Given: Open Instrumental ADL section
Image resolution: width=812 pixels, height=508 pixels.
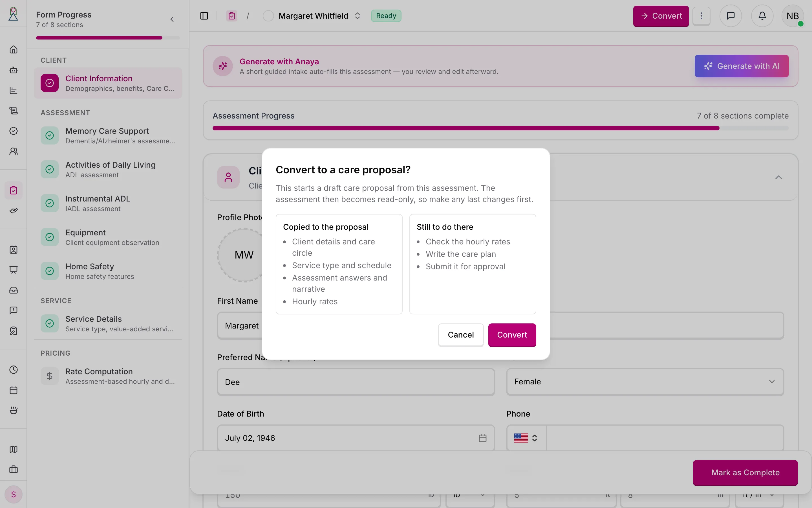Looking at the screenshot, I should point(108,203).
